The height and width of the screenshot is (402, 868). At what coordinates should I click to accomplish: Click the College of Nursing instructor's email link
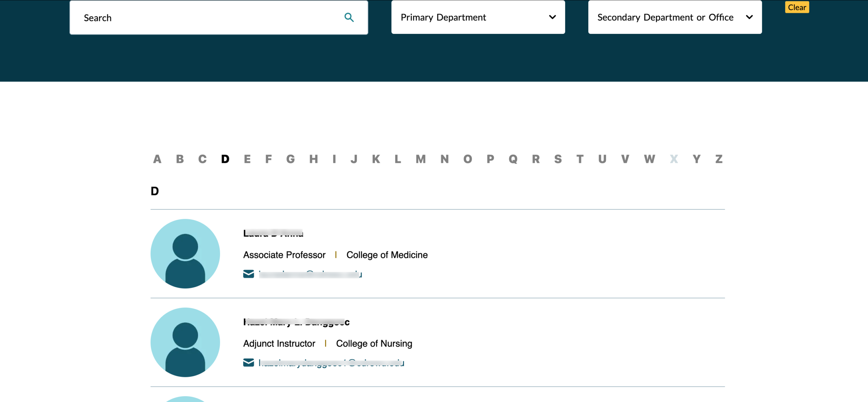pyautogui.click(x=331, y=363)
